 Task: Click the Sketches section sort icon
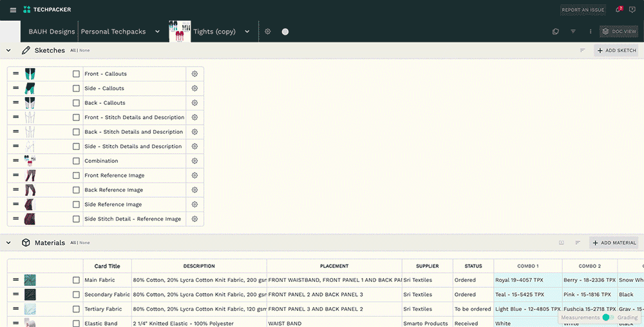[x=582, y=50]
